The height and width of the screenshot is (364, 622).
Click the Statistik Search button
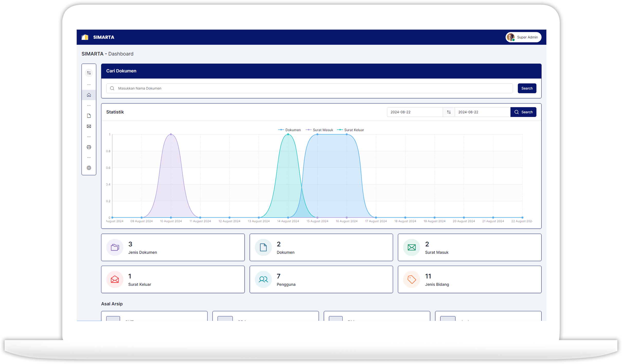click(x=523, y=112)
